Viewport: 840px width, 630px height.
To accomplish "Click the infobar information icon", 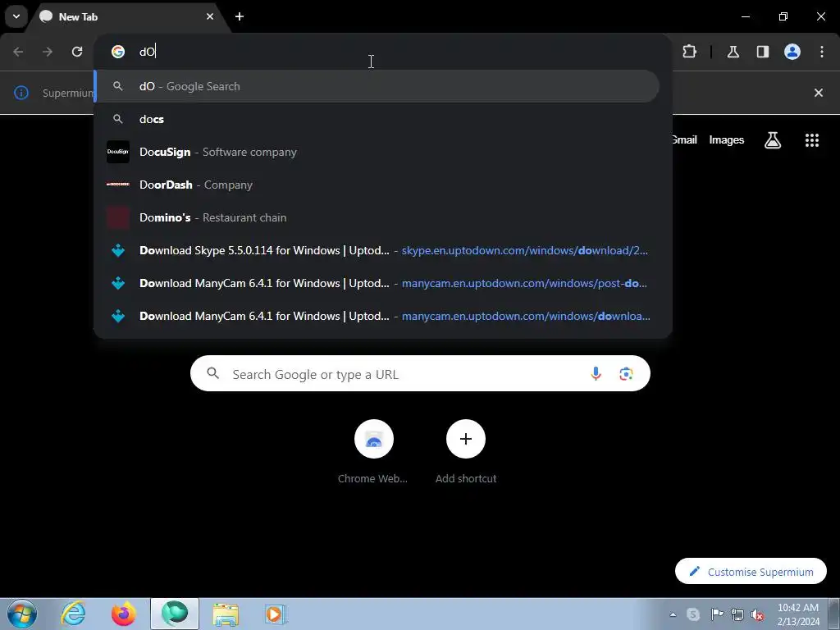I will tap(21, 93).
